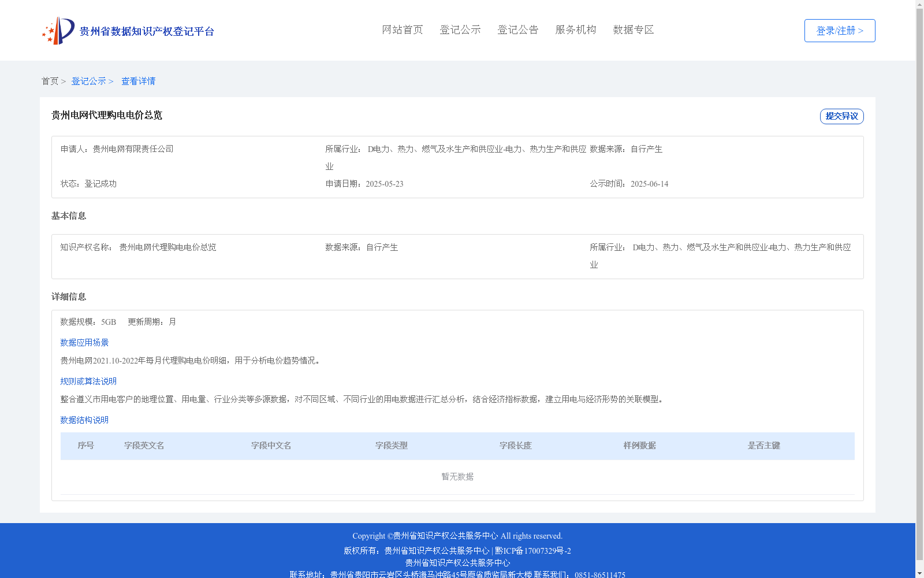Click the platform logo icon
Screen dimensions: 924x578
click(58, 31)
